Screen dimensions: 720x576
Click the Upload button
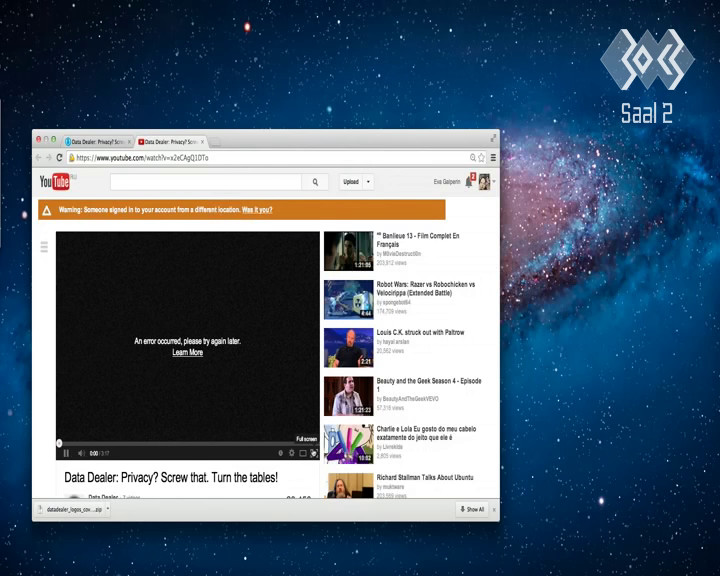[x=351, y=182]
